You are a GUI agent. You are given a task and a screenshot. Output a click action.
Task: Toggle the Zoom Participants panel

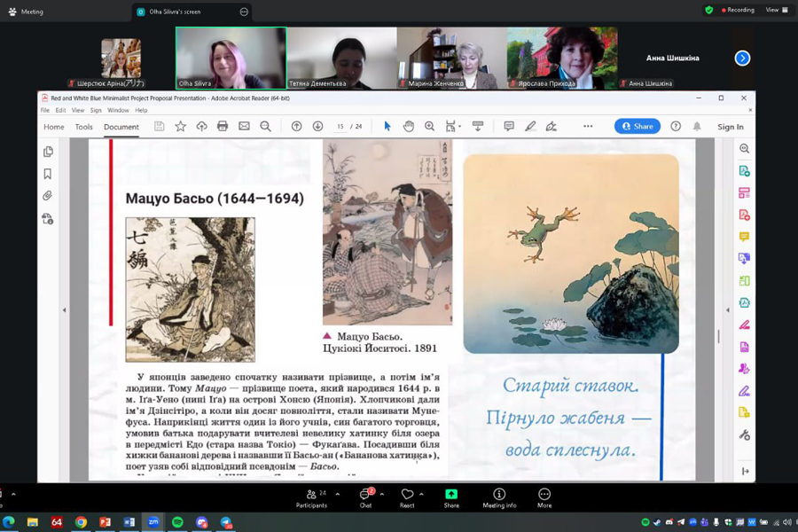click(310, 497)
